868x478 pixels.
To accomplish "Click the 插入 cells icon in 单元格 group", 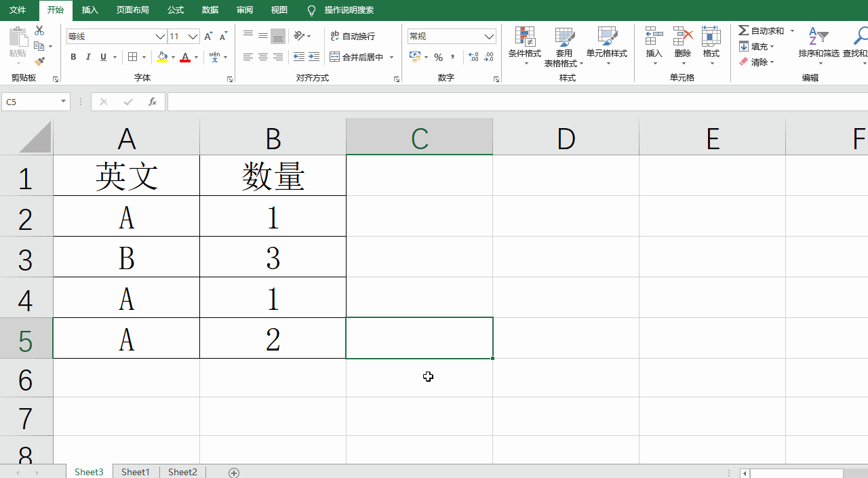I will tap(653, 37).
